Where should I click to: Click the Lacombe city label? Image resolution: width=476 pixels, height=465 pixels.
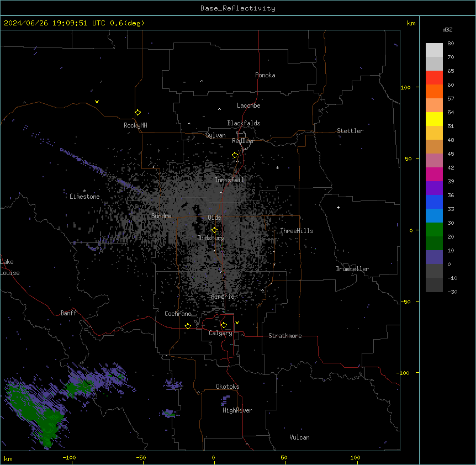click(x=248, y=105)
